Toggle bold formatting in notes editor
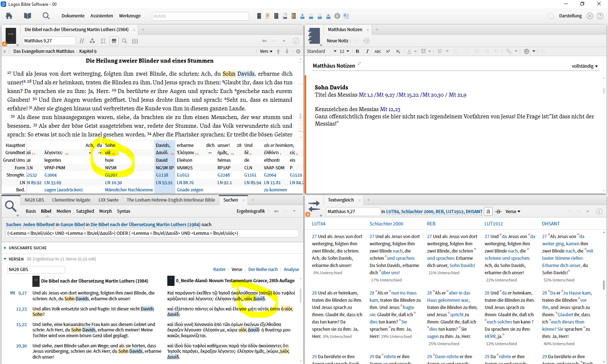 pos(358,51)
